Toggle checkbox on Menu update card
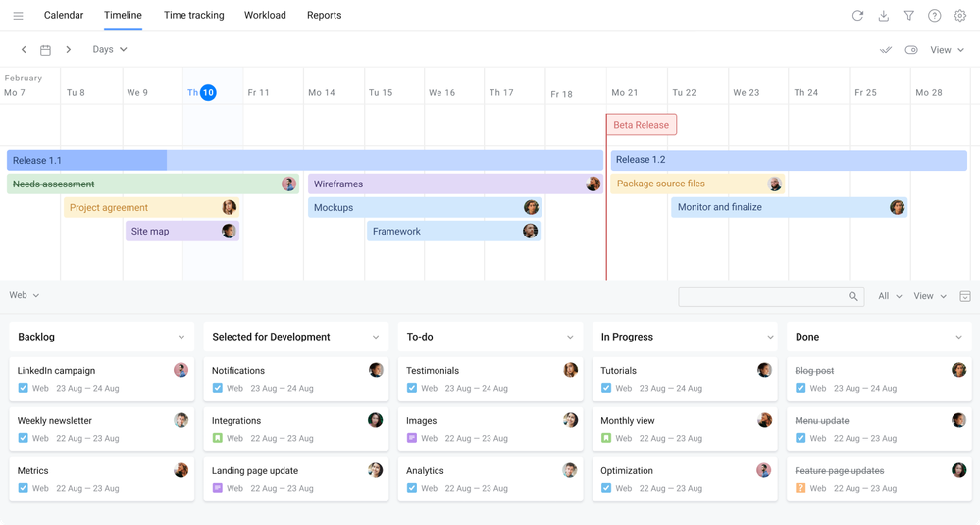Image resolution: width=980 pixels, height=525 pixels. [x=800, y=438]
